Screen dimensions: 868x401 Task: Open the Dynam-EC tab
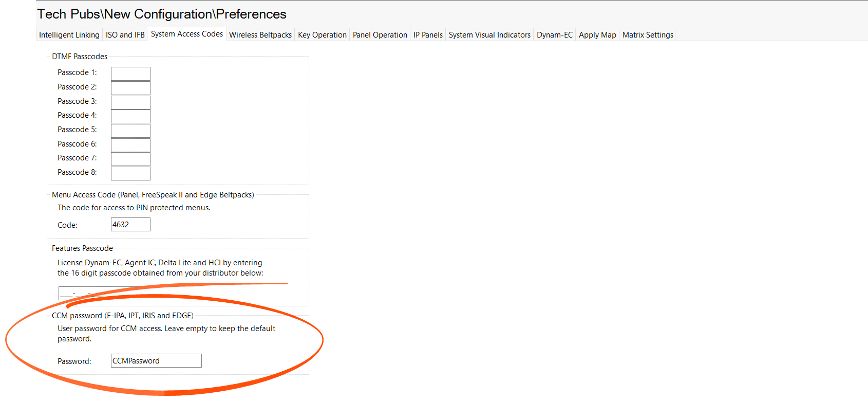[555, 35]
